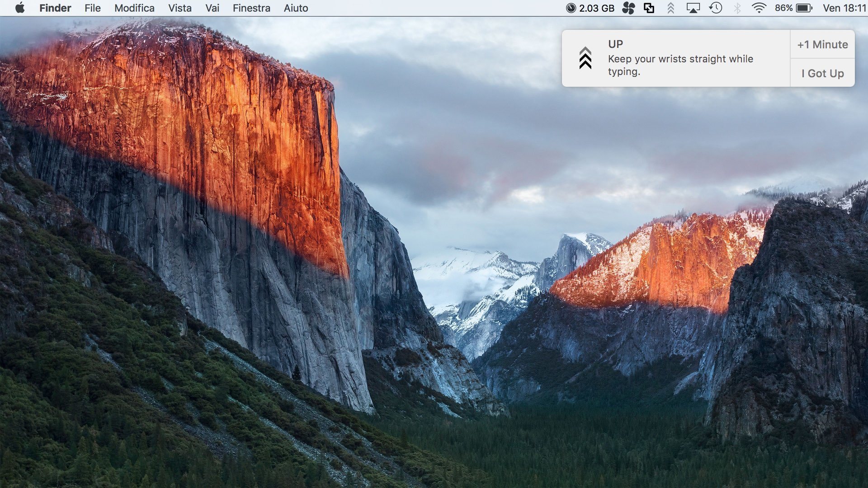Open the Finestra menu
The height and width of the screenshot is (488, 868).
point(251,8)
